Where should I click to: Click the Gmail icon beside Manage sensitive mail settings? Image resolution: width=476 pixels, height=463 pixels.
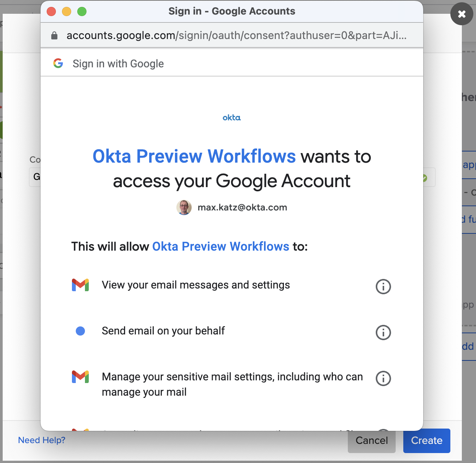(80, 377)
